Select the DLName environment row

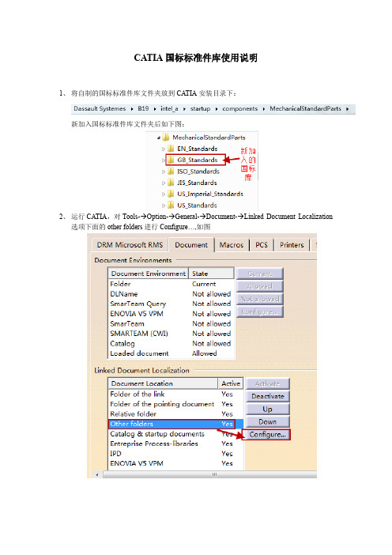171,294
